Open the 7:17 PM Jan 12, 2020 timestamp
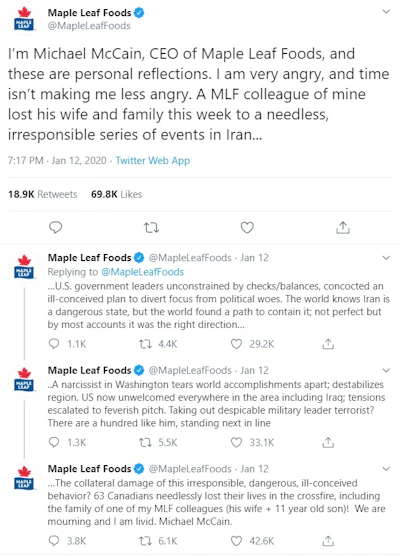This screenshot has width=400, height=556. pyautogui.click(x=57, y=161)
